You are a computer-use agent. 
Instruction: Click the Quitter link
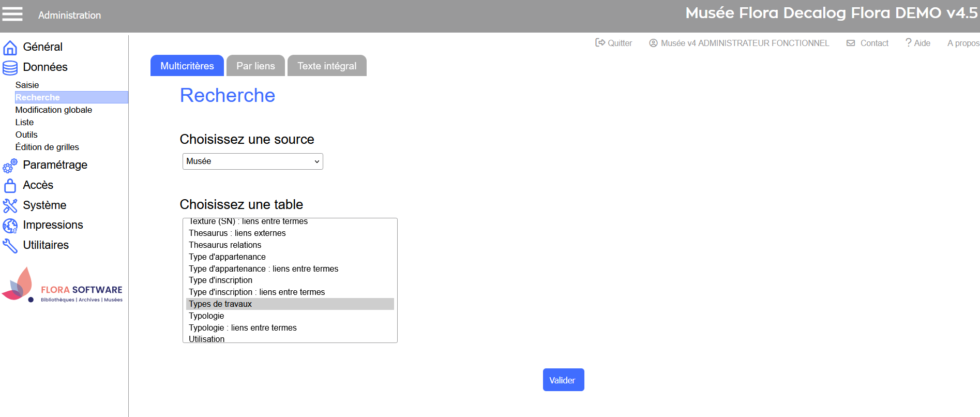(x=614, y=43)
